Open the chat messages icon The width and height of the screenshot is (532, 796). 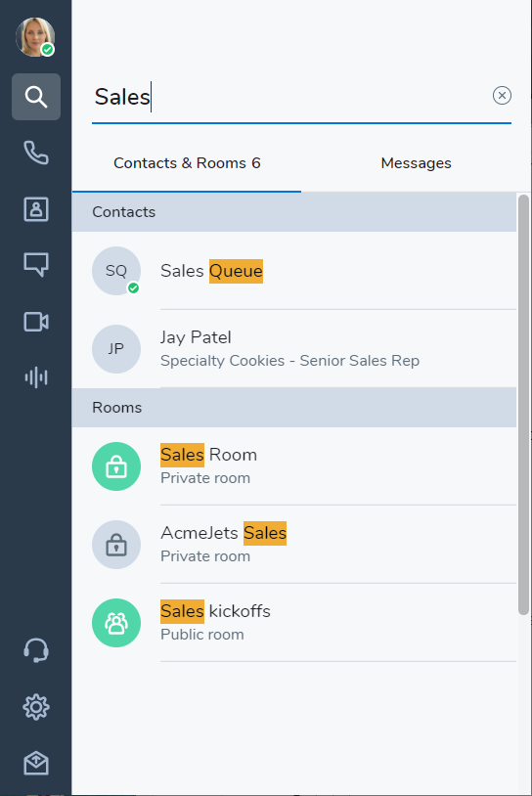(36, 264)
